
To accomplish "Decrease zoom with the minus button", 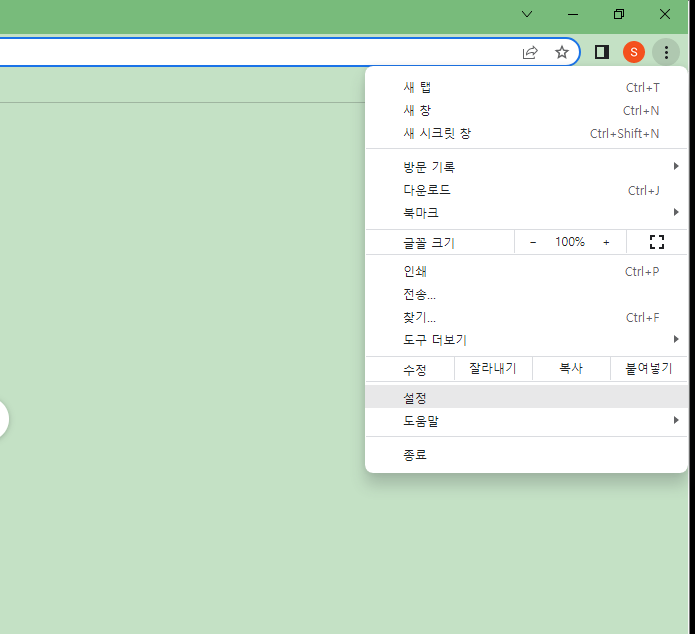I will (533, 242).
